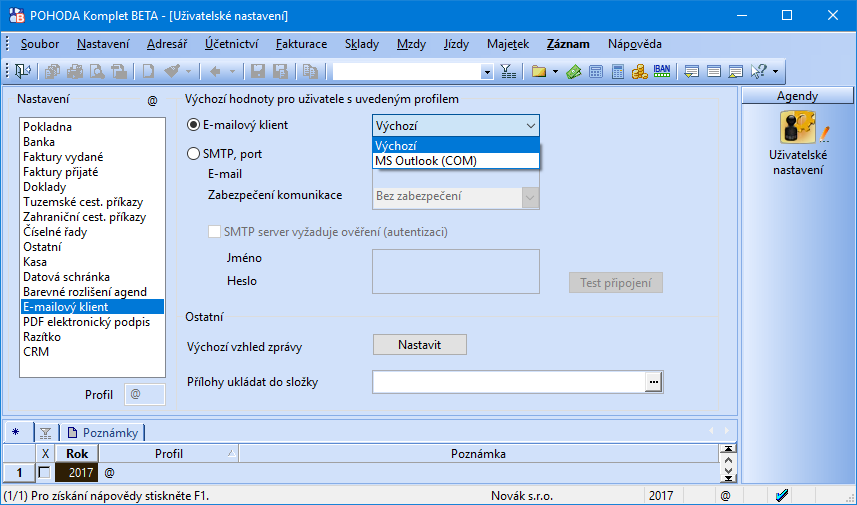The width and height of the screenshot is (857, 505).
Task: Click the panel icon left of help cursor
Action: tap(736, 71)
